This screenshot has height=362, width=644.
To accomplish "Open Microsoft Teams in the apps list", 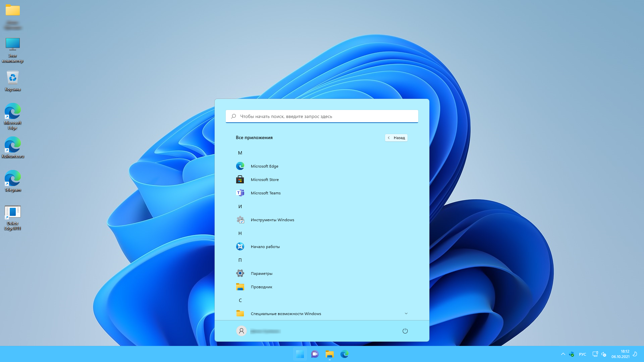I will point(265,193).
